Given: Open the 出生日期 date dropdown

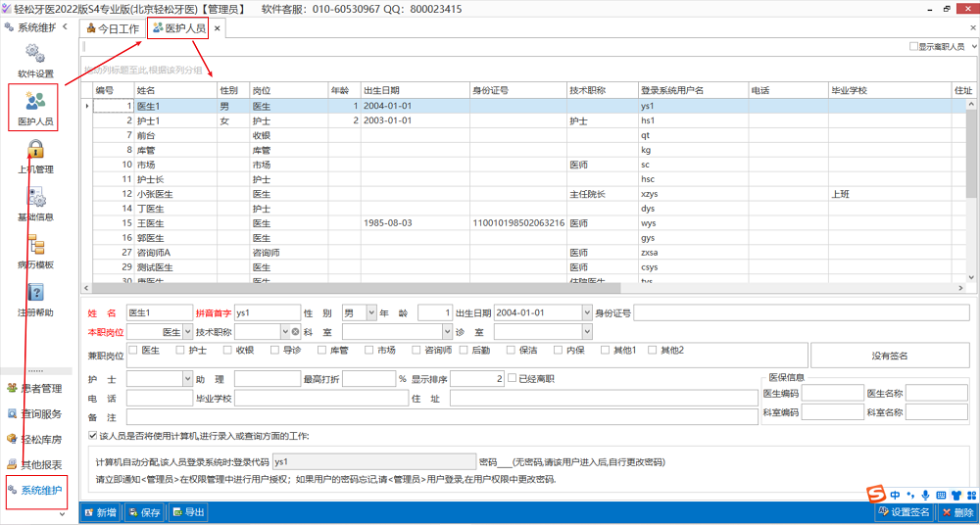Looking at the screenshot, I should click(x=586, y=311).
